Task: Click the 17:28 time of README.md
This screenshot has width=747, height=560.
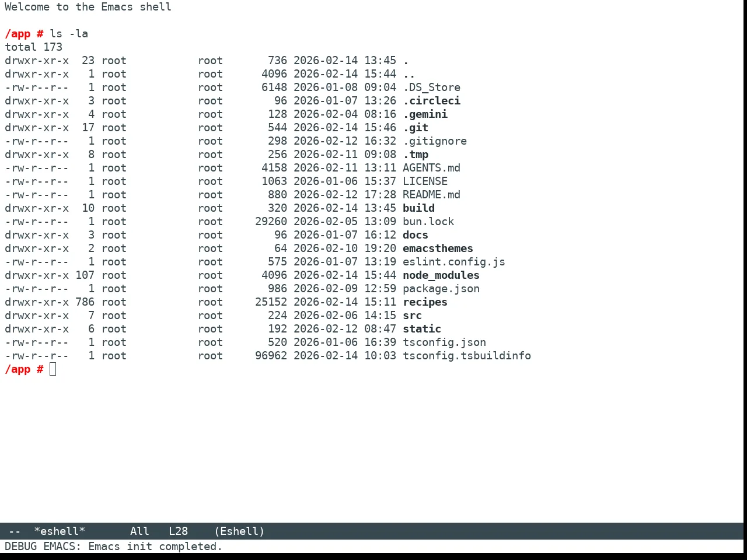Action: pyautogui.click(x=380, y=195)
